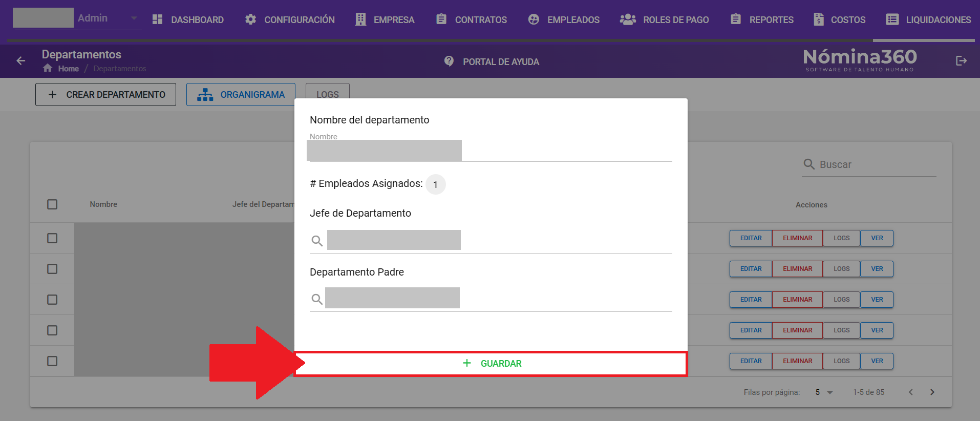980x421 pixels.
Task: Click the plus icon on Guardar button
Action: pos(467,363)
